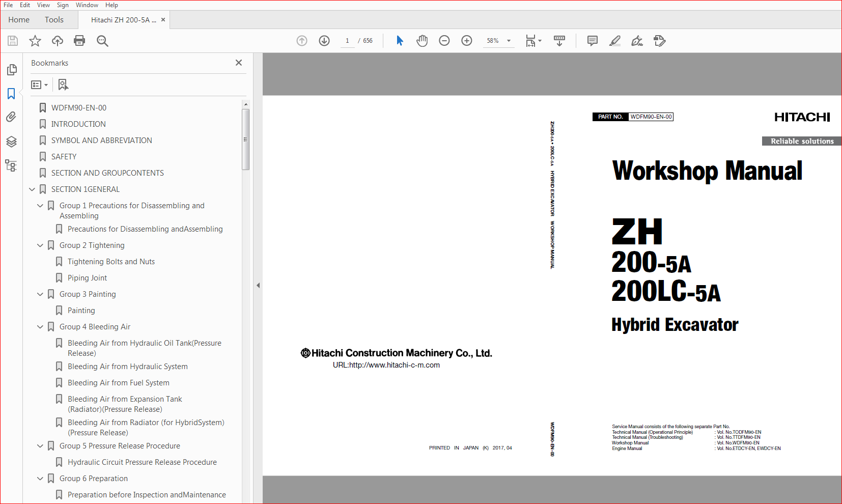The width and height of the screenshot is (842, 504).
Task: Go to Bleeding Air from Hydraulic System
Action: tap(127, 367)
